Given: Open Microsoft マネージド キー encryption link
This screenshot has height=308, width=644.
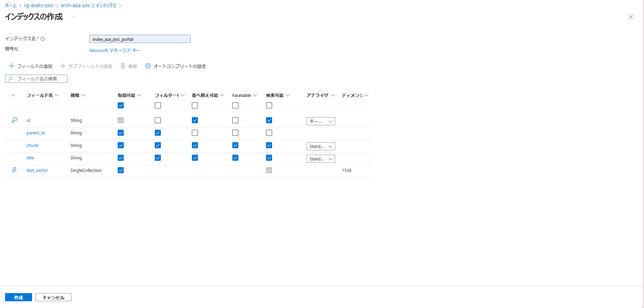Looking at the screenshot, I should 115,50.
